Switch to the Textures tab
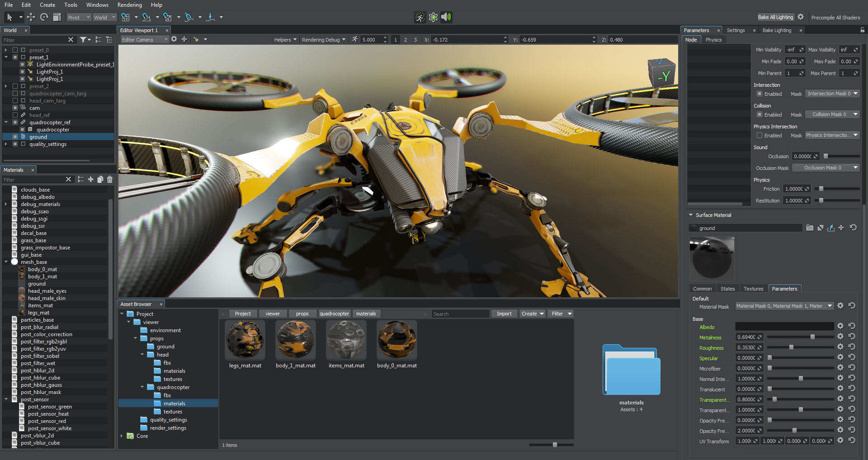This screenshot has width=868, height=460. click(753, 289)
